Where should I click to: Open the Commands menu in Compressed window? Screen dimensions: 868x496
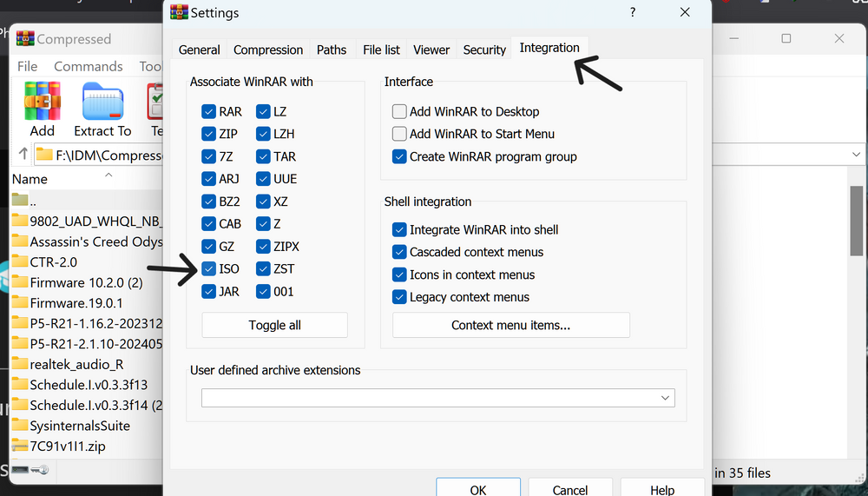point(88,67)
